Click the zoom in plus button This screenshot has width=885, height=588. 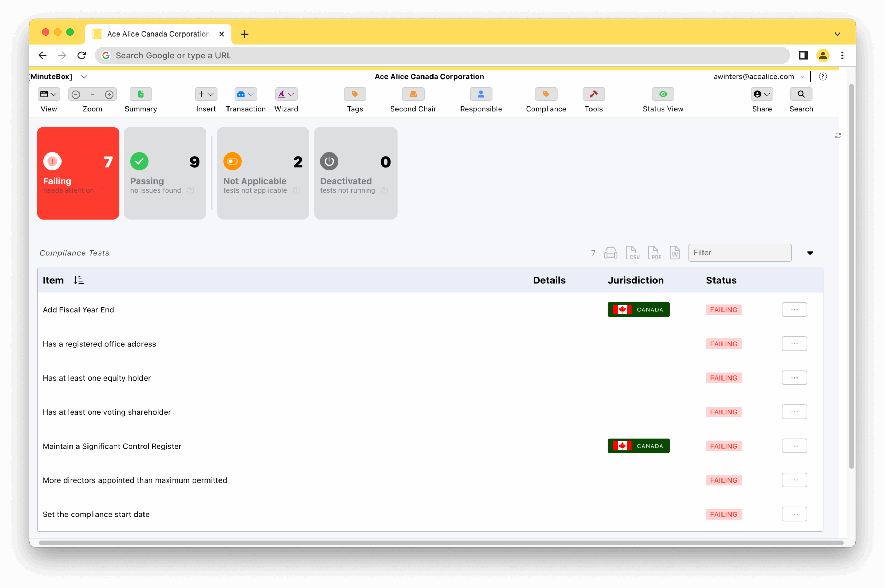point(109,94)
